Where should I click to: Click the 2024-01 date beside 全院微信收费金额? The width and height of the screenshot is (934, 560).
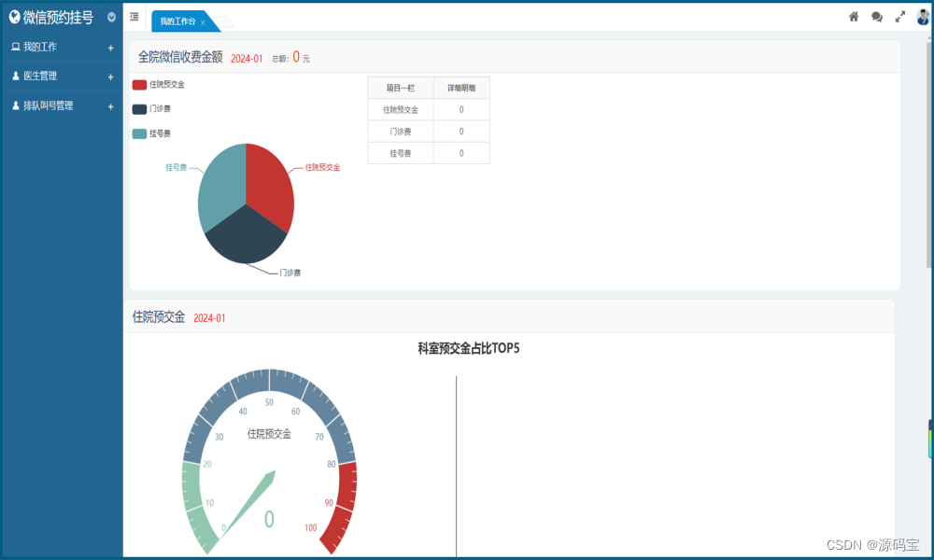tap(247, 58)
